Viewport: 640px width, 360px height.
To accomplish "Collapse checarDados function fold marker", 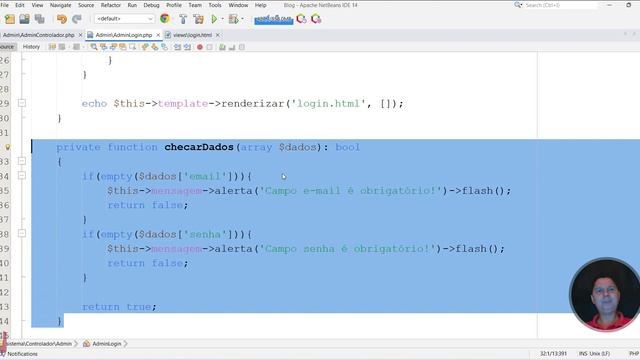I will point(22,161).
